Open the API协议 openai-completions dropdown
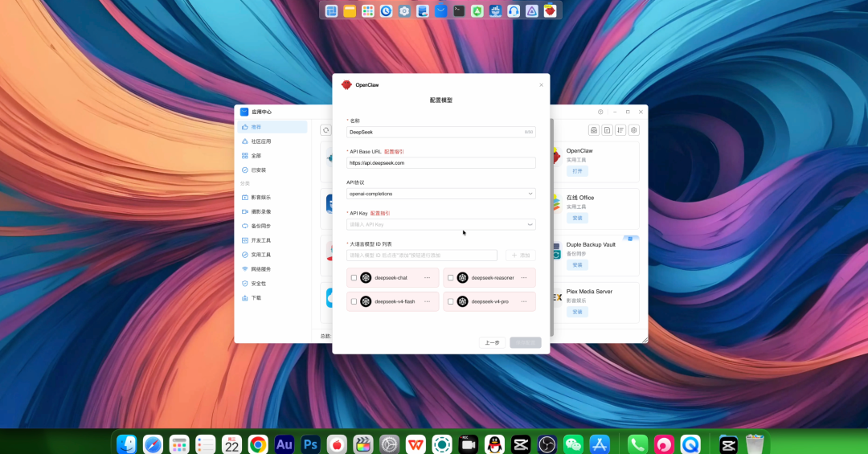The width and height of the screenshot is (868, 454). (440, 194)
